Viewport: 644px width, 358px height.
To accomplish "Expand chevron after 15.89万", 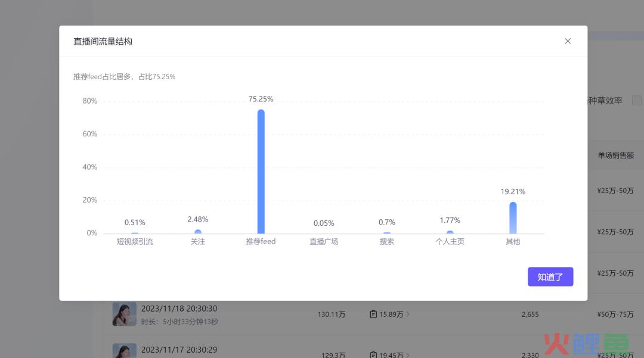I will (408, 314).
